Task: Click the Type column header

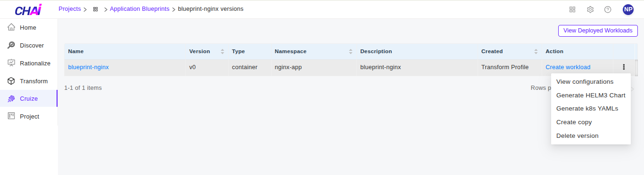Action: tap(239, 51)
